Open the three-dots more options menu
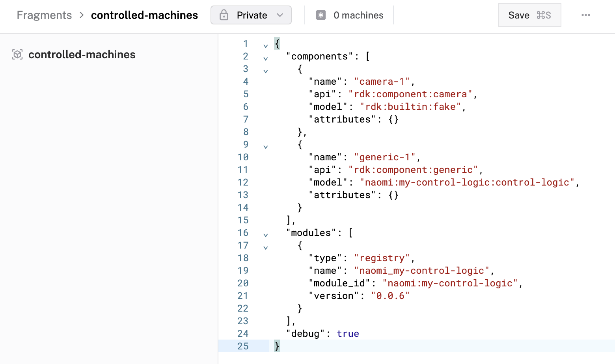 pyautogui.click(x=586, y=15)
